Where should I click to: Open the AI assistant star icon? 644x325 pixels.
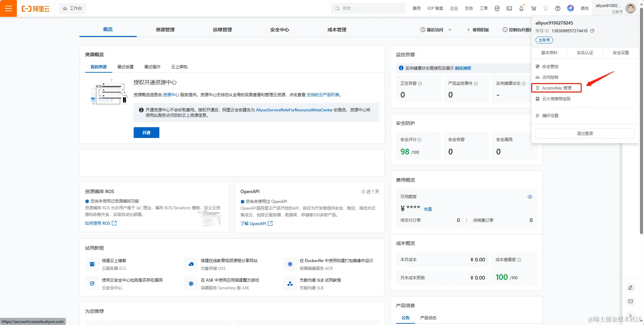570,8
